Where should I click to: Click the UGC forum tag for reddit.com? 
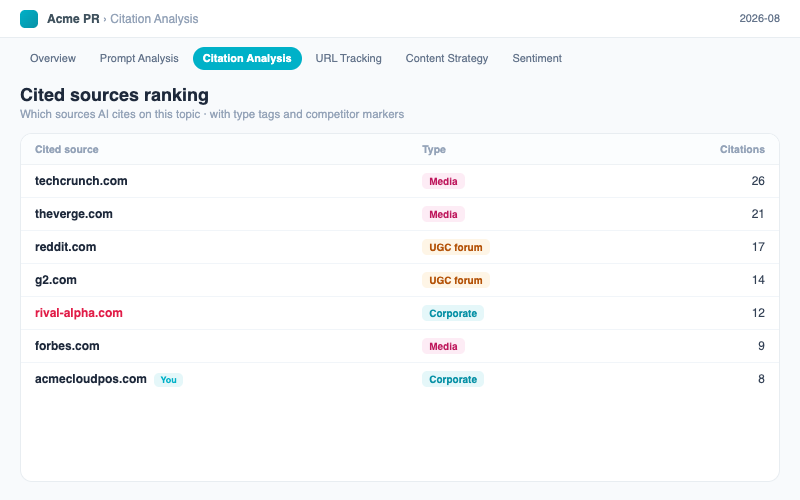click(x=456, y=247)
